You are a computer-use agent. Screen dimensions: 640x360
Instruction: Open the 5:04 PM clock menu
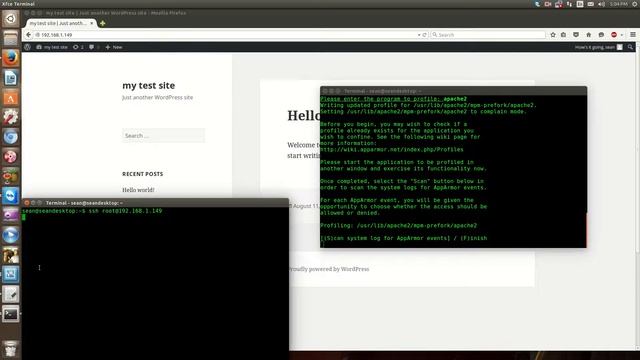(618, 4)
